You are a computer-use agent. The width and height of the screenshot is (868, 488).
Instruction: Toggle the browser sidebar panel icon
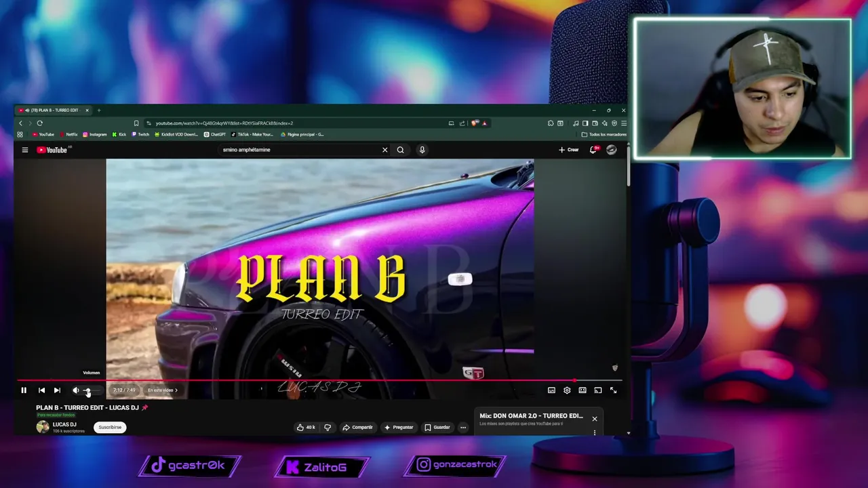pyautogui.click(x=586, y=123)
